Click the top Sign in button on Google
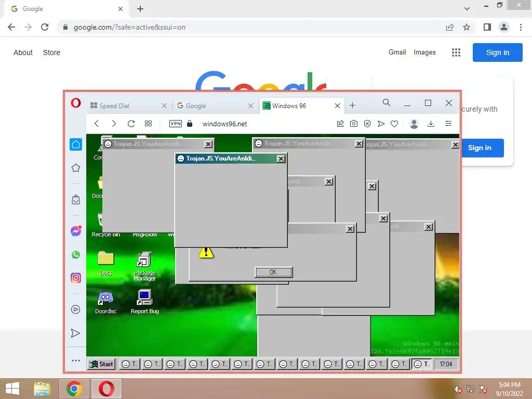 497,52
